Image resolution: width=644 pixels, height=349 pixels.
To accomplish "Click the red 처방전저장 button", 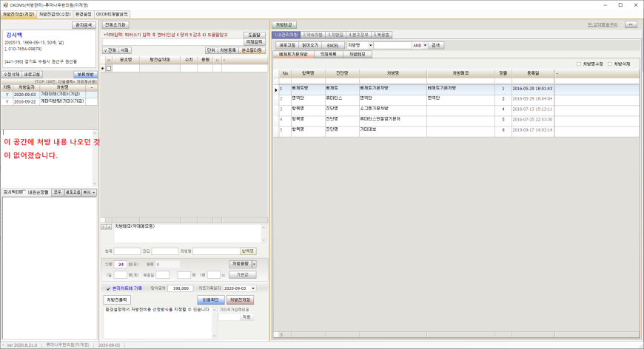I will coord(240,299).
